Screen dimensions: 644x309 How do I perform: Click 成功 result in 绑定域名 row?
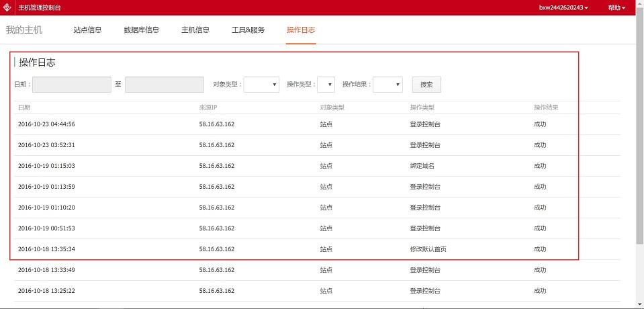(540, 166)
